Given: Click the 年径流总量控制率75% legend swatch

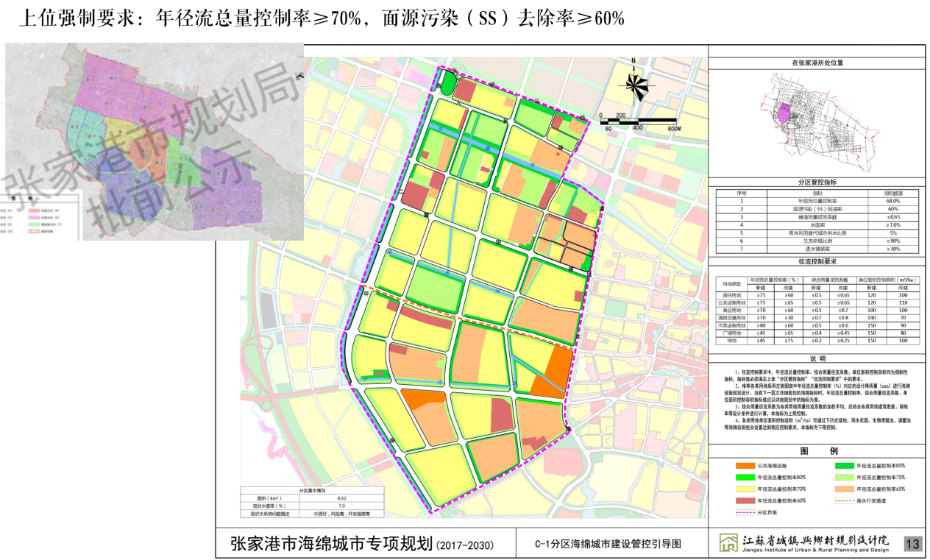Looking at the screenshot, I should pyautogui.click(x=845, y=477).
